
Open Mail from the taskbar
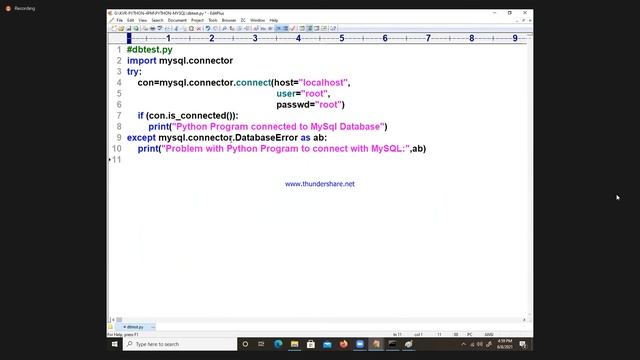point(327,344)
